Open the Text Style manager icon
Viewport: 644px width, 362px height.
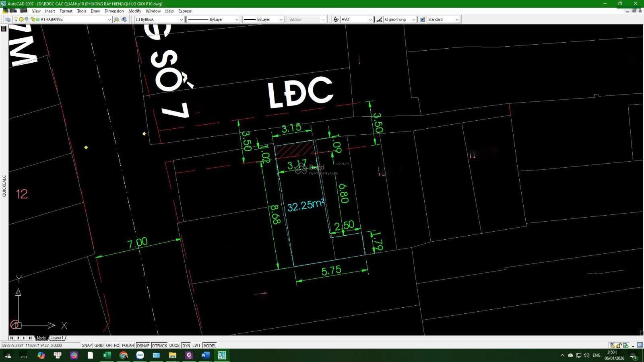pyautogui.click(x=336, y=19)
